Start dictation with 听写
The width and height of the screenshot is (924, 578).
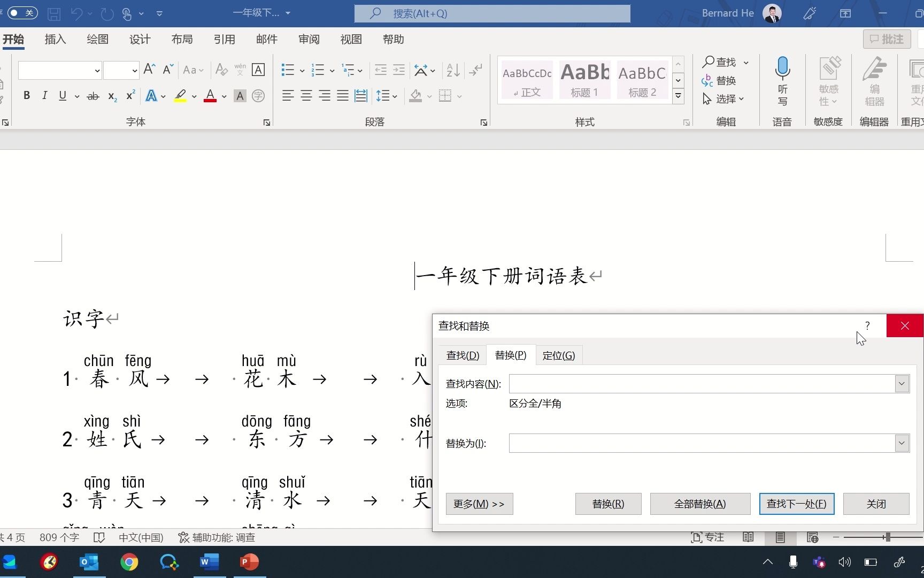782,80
